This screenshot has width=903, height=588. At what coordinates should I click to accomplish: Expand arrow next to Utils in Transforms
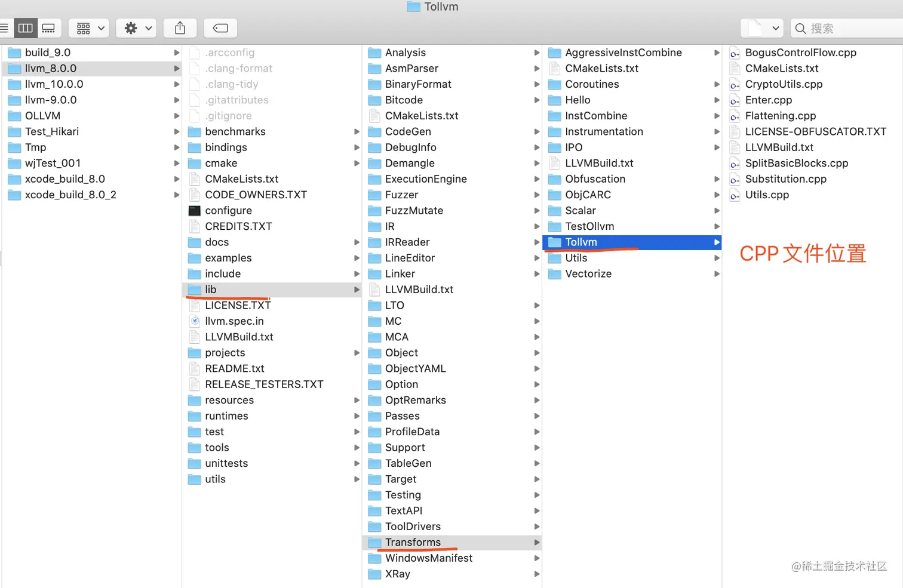[x=717, y=258]
